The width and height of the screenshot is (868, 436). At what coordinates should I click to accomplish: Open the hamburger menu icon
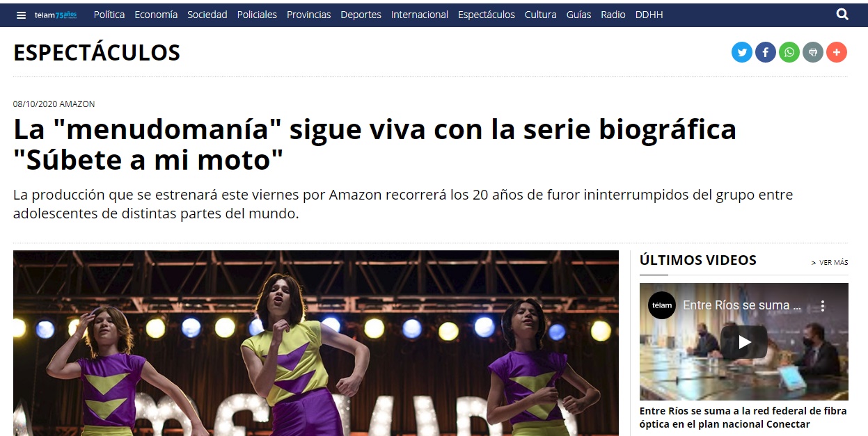pyautogui.click(x=21, y=15)
